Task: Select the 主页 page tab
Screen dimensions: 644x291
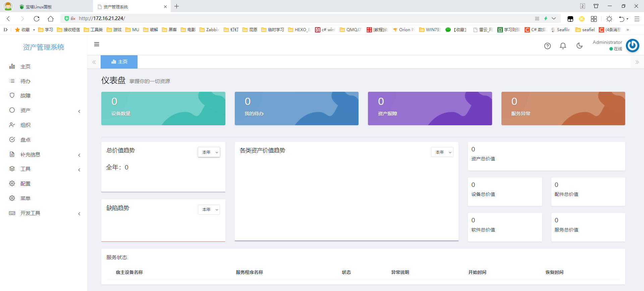Action: point(119,62)
